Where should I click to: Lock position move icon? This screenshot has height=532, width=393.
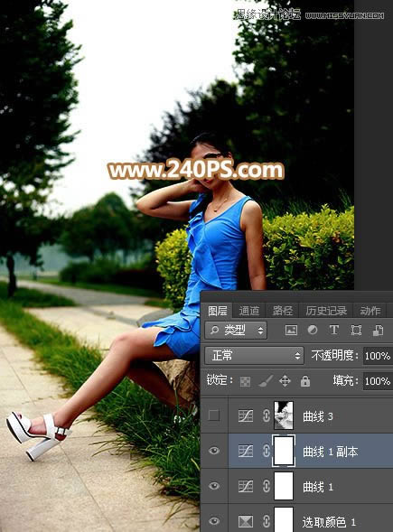(x=285, y=381)
